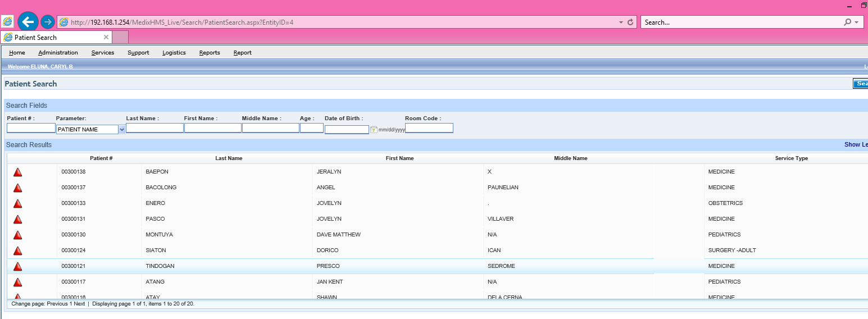The width and height of the screenshot is (868, 319).
Task: Close the Patient Search browser tab
Action: point(106,37)
